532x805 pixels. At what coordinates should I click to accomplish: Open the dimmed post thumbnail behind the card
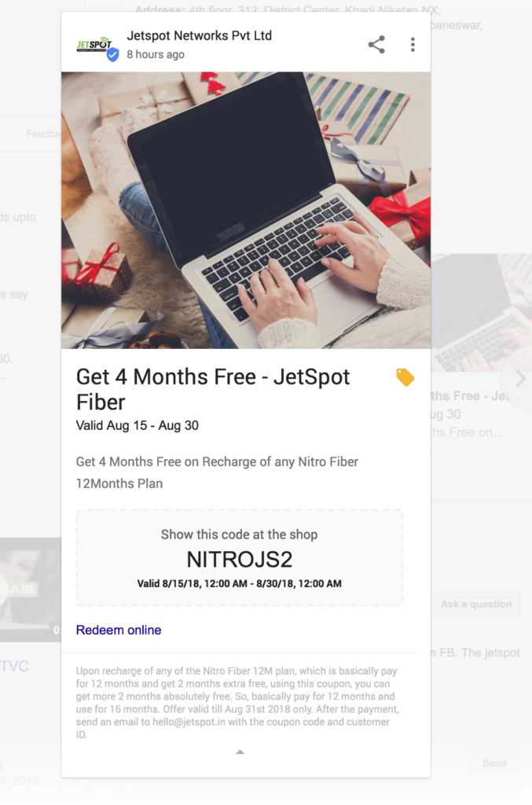coord(481,312)
